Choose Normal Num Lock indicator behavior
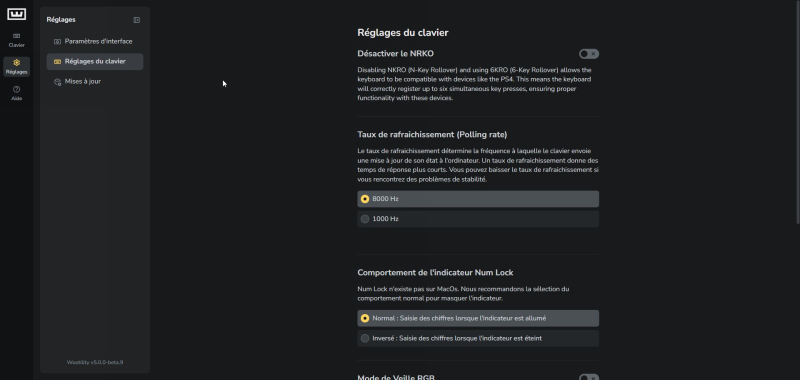Image resolution: width=800 pixels, height=380 pixels. 478,318
